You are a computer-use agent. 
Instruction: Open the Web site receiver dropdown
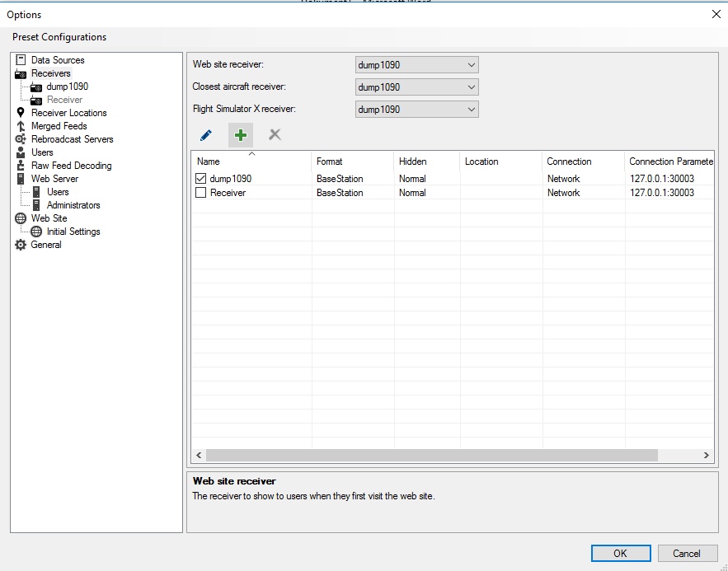(x=417, y=65)
